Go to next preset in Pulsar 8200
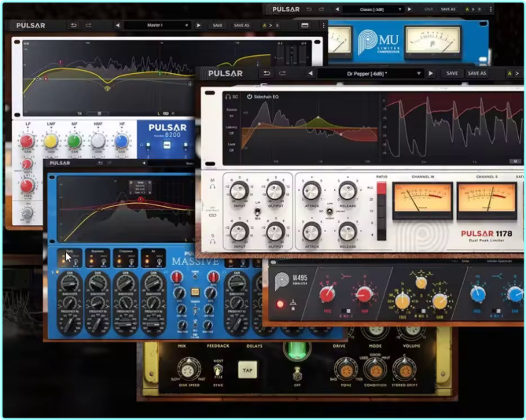The width and height of the screenshot is (526, 420). [199, 25]
